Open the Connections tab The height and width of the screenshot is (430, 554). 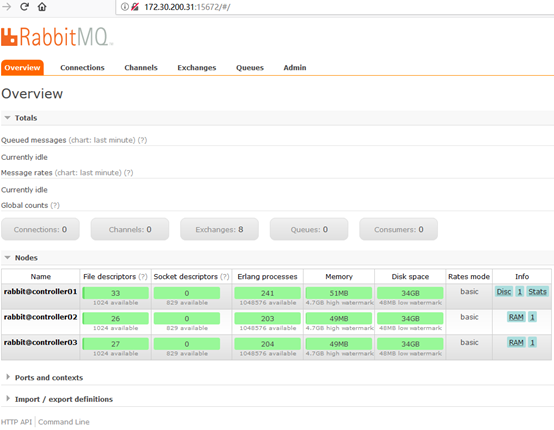point(82,67)
